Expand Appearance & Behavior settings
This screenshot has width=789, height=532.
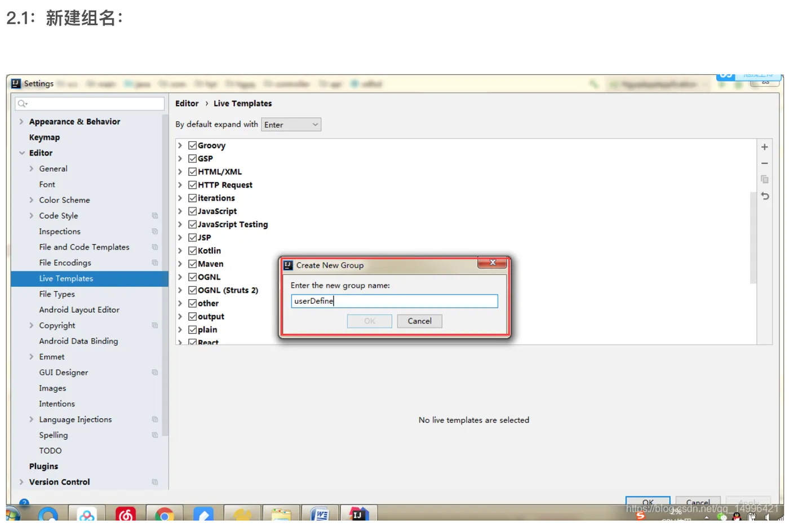[21, 122]
